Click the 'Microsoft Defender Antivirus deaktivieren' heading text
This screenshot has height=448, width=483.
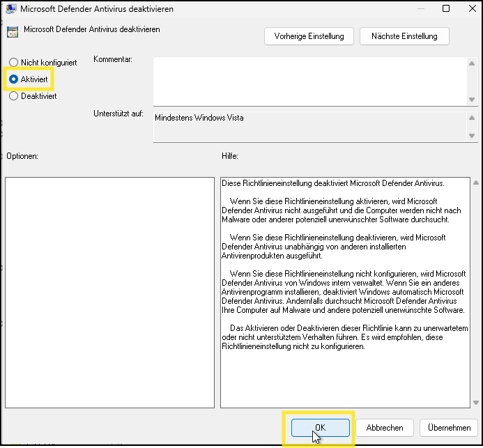tap(92, 29)
